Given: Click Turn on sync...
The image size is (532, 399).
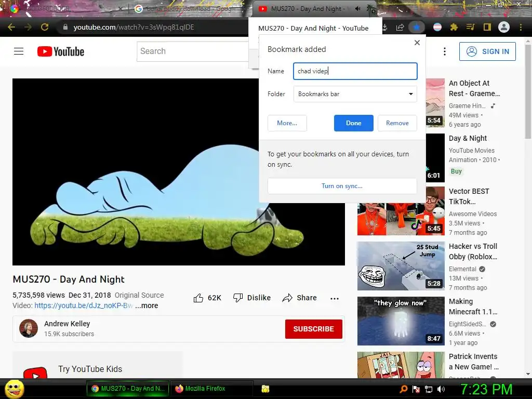Looking at the screenshot, I should click(x=342, y=186).
